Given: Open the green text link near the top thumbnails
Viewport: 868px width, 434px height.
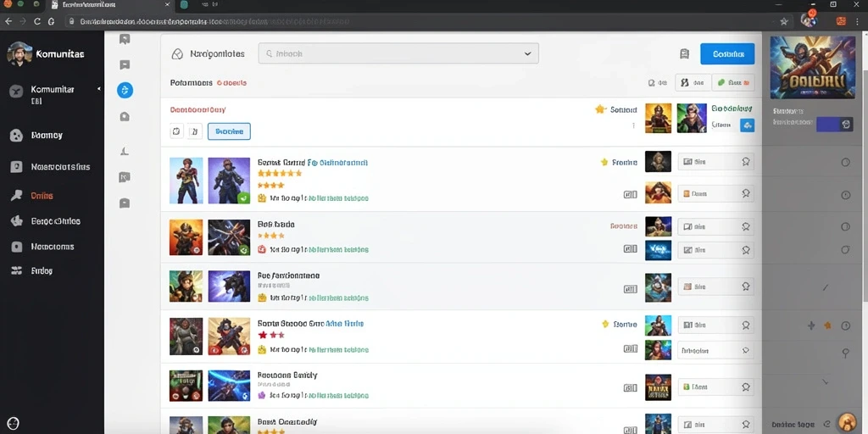Looking at the screenshot, I should click(x=732, y=108).
